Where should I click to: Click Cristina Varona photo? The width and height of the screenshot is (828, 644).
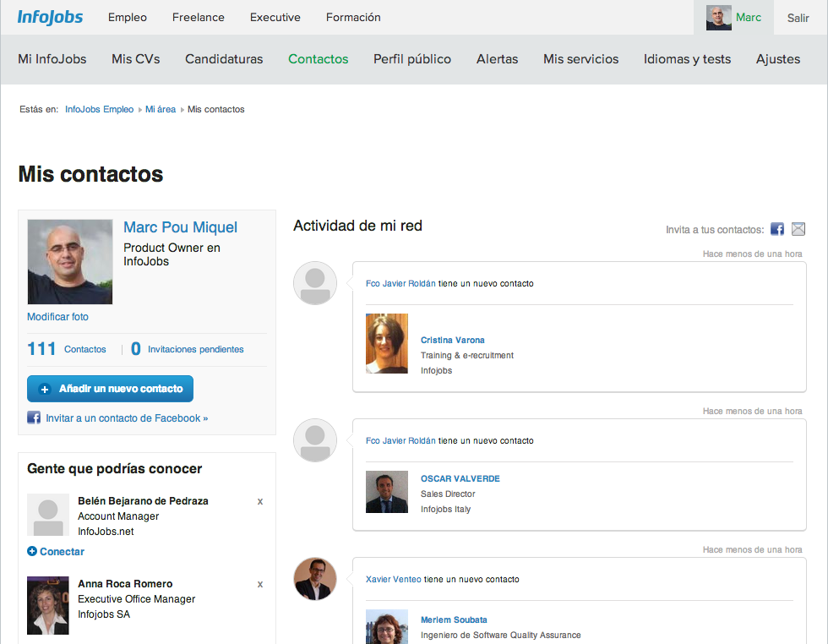[x=387, y=343]
